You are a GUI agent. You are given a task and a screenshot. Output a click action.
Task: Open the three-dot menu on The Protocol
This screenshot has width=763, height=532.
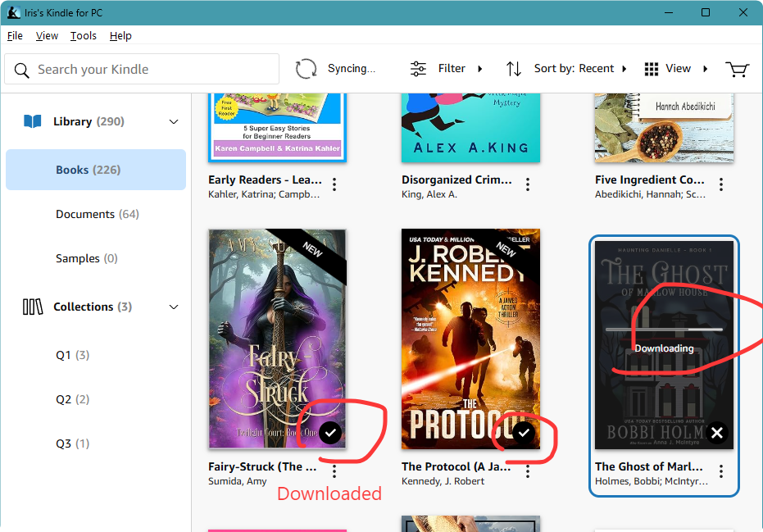click(528, 471)
